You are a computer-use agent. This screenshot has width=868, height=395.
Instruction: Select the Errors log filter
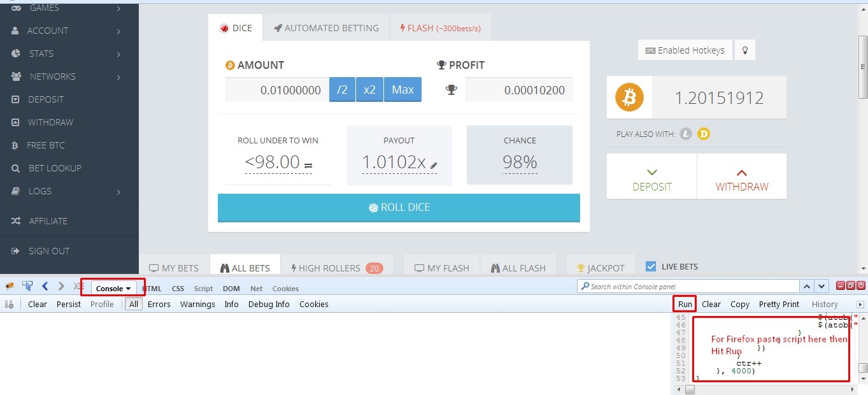tap(159, 304)
